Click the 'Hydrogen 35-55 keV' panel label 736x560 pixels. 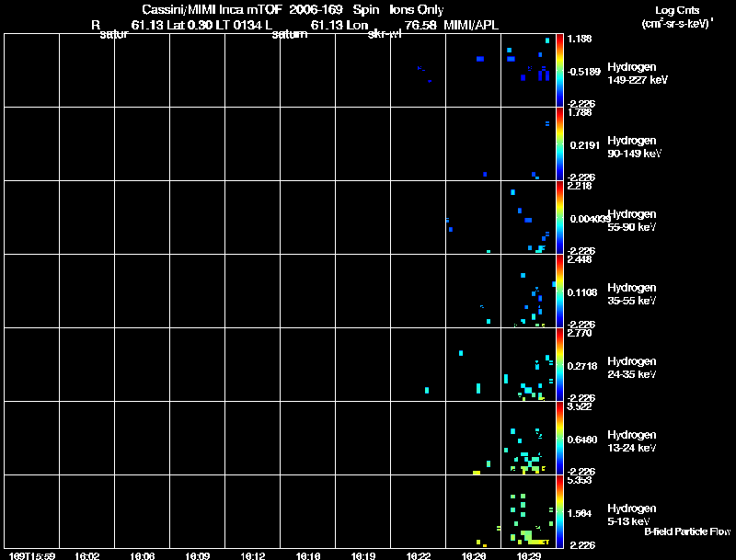tap(632, 294)
